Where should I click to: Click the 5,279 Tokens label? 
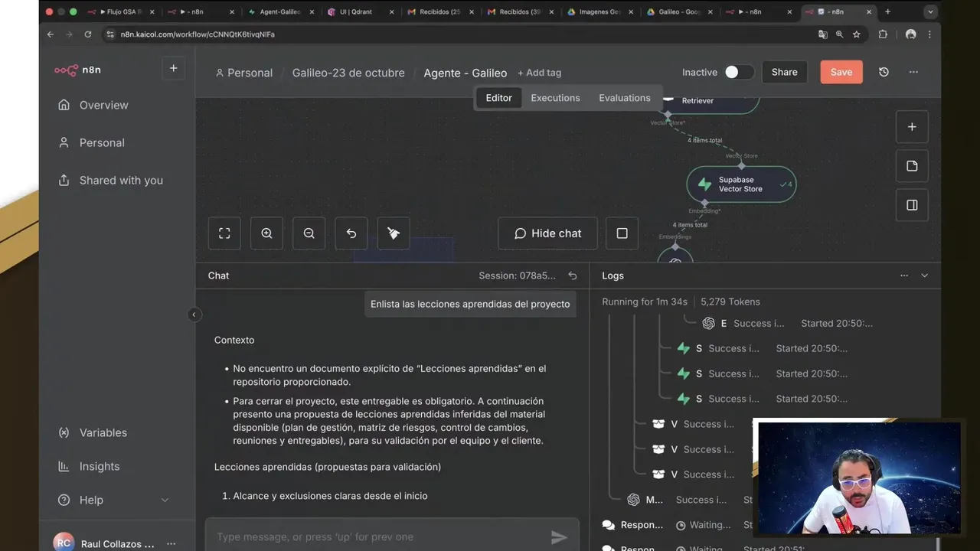pyautogui.click(x=730, y=302)
